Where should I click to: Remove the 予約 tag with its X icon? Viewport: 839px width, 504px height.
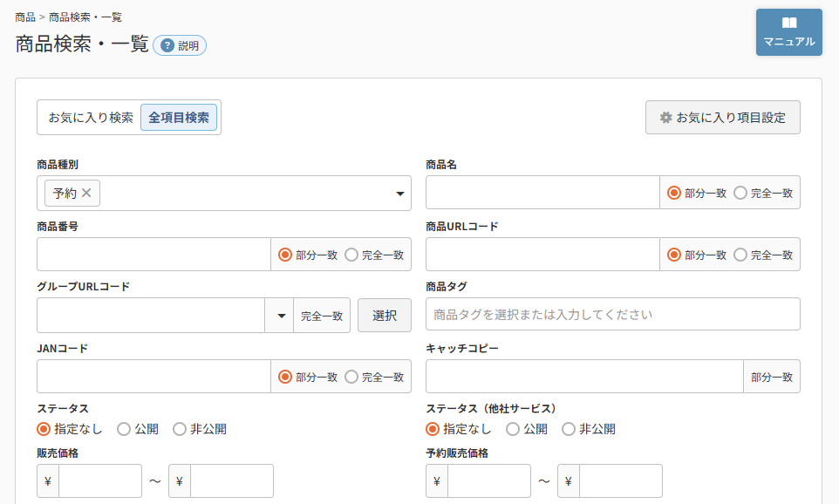tap(86, 193)
